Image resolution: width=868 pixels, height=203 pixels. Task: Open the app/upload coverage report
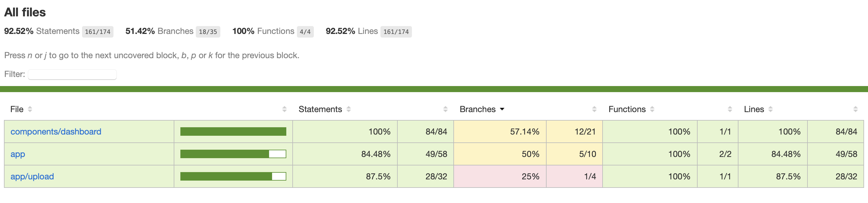(32, 176)
